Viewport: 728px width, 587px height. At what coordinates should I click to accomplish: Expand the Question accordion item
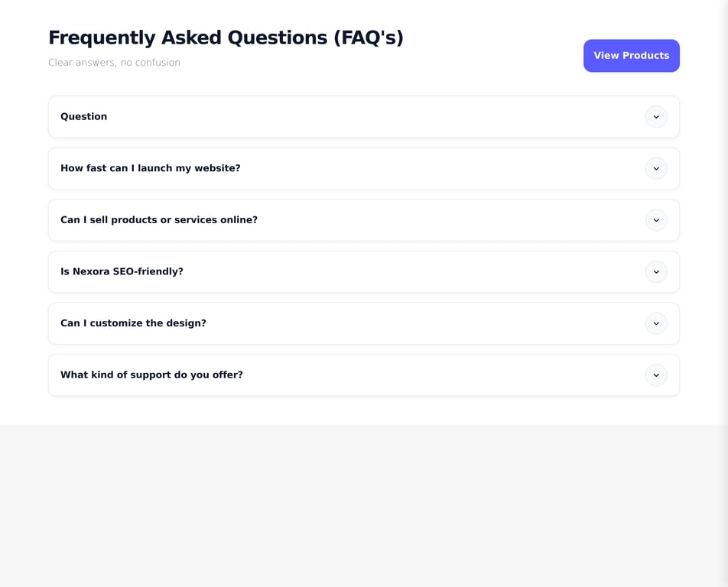tap(363, 117)
